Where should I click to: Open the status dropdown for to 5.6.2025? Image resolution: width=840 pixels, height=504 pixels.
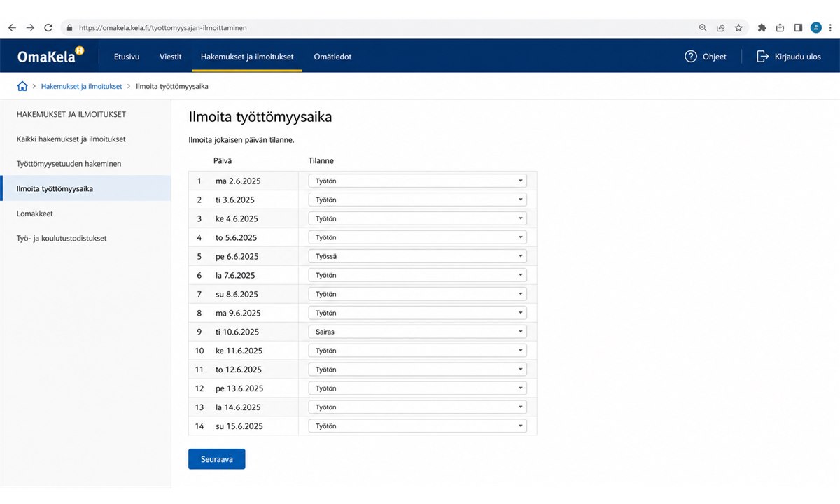tap(418, 237)
